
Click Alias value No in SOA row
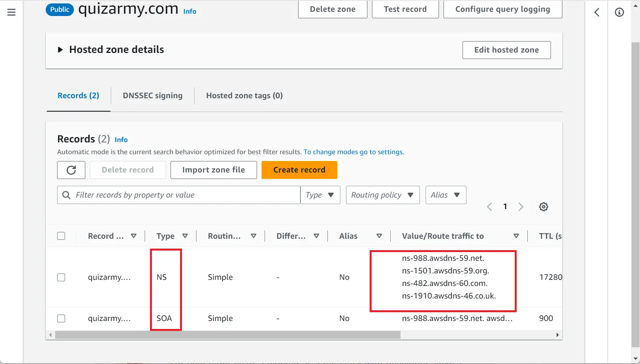pyautogui.click(x=344, y=318)
